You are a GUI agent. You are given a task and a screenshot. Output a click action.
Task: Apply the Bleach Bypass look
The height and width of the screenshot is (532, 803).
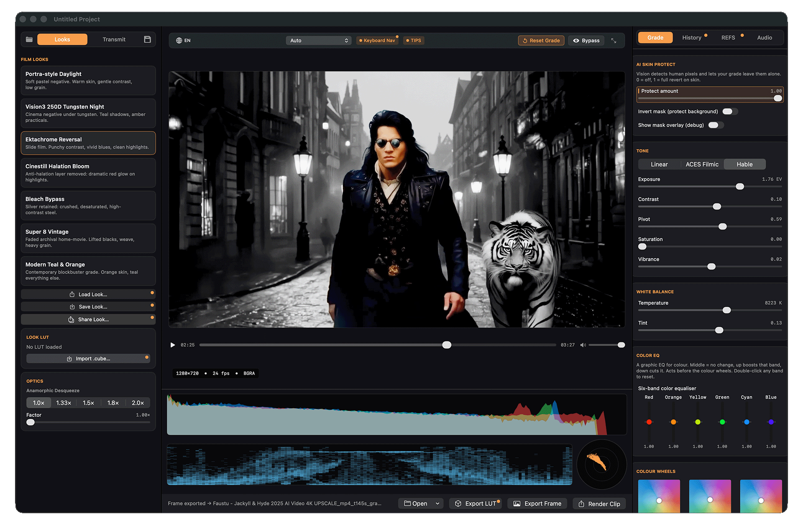(88, 205)
